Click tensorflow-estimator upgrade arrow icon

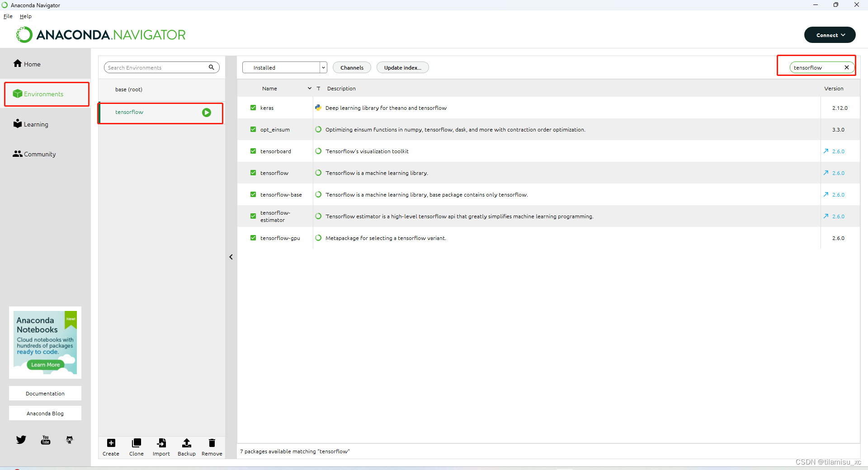click(826, 216)
